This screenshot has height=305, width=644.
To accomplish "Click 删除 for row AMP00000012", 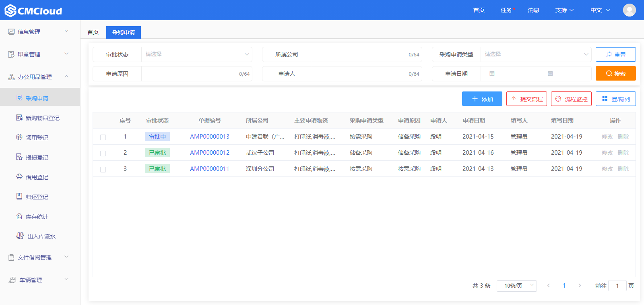I will (623, 153).
